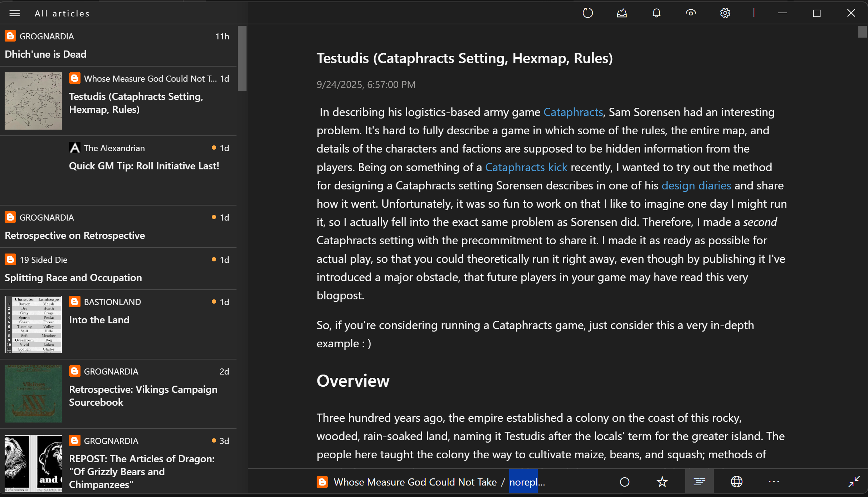Click the 11h timestamp on first article
The width and height of the screenshot is (868, 497).
coord(222,36)
